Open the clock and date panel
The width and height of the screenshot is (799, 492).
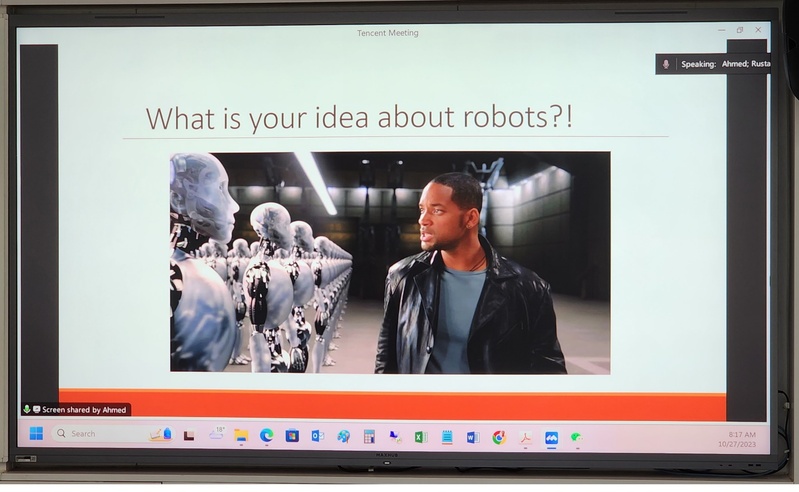(742, 439)
